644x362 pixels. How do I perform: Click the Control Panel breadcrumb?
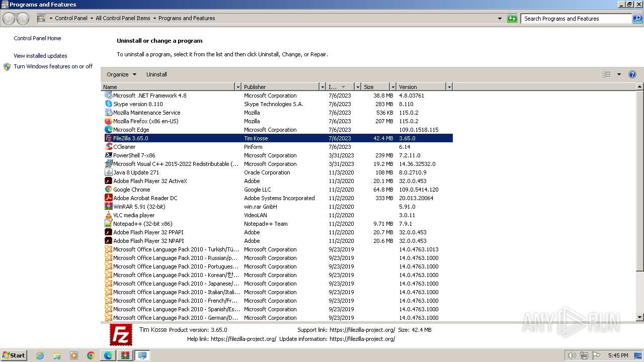coord(71,18)
